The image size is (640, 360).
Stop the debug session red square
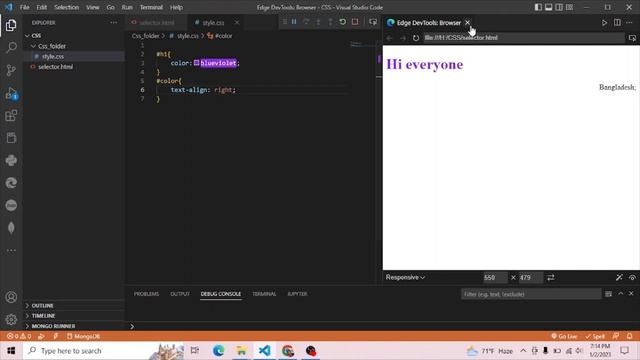pos(355,22)
